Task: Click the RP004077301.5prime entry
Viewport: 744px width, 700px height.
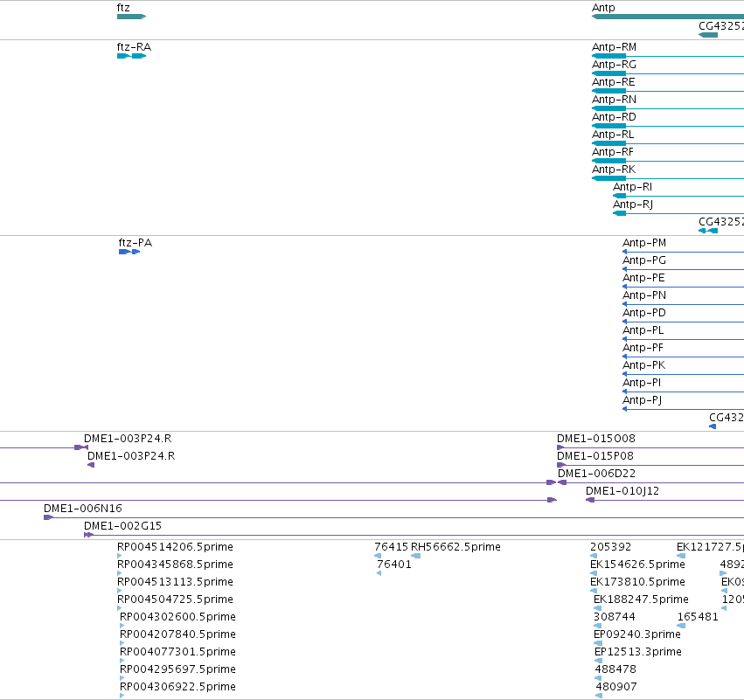Action: 177,652
